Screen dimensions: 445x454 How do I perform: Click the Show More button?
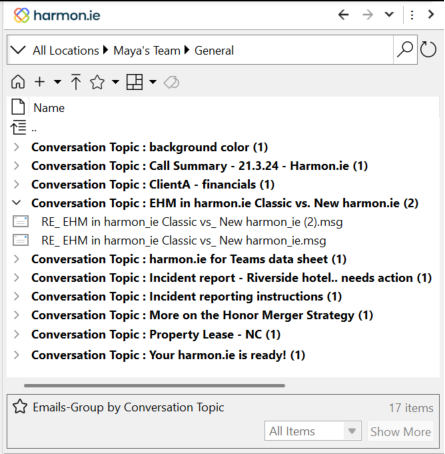(x=400, y=431)
